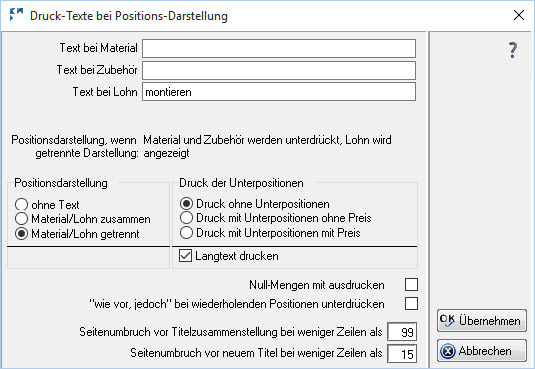
Task: Click the question mark help icon
Action: pyautogui.click(x=512, y=50)
